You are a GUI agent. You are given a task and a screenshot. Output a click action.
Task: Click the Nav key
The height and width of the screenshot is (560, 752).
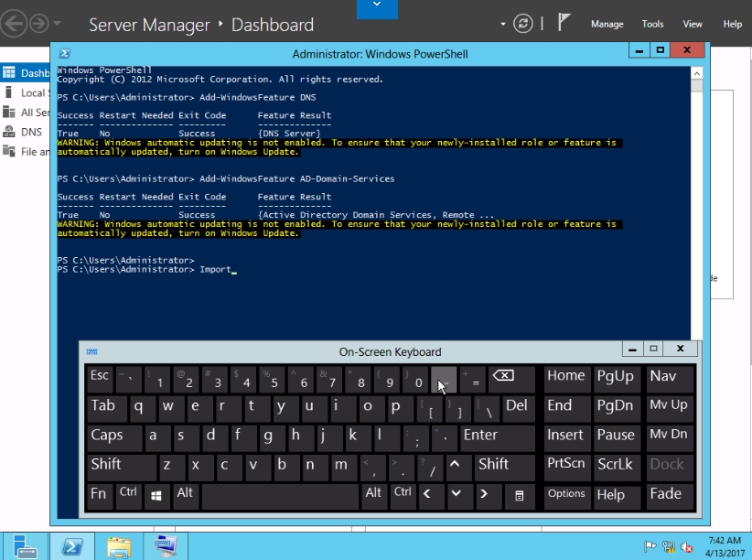670,378
